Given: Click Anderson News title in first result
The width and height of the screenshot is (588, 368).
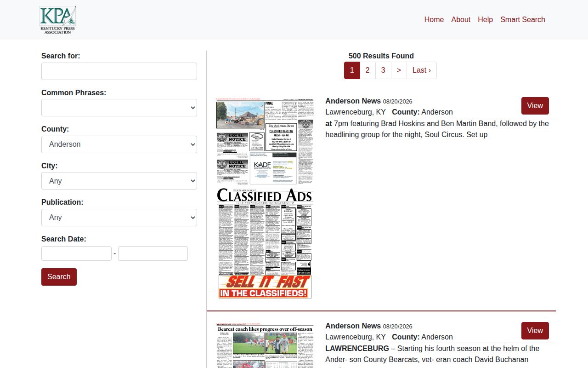Looking at the screenshot, I should tap(353, 101).
